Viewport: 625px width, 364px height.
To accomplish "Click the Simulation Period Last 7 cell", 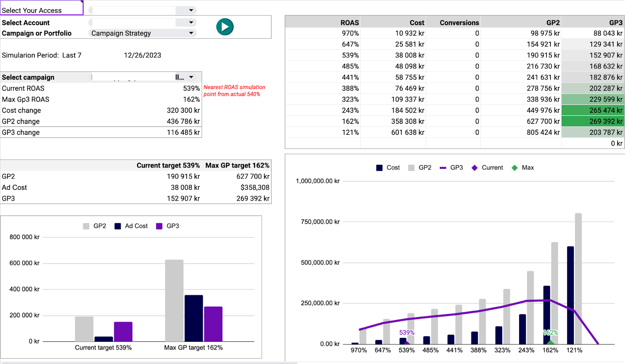I will (x=41, y=55).
